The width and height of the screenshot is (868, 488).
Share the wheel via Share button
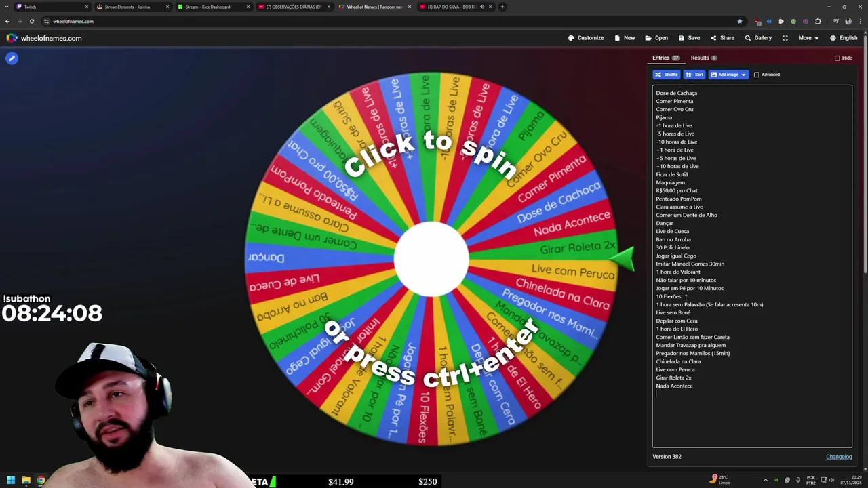pyautogui.click(x=722, y=38)
